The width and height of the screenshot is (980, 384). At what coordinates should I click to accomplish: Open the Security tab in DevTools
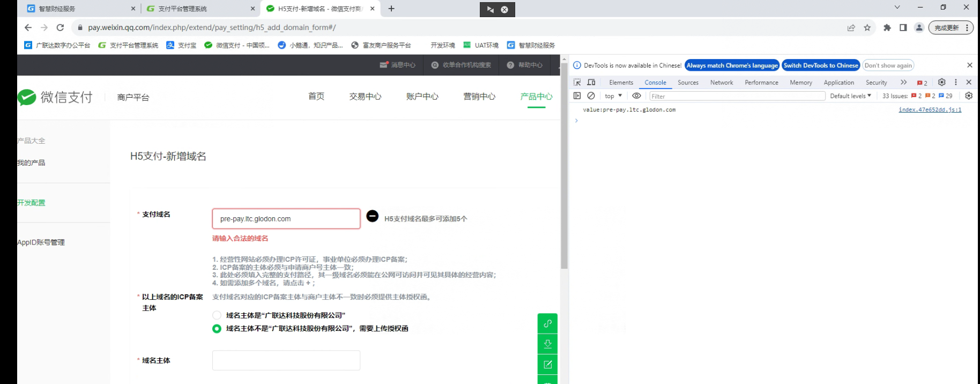point(877,83)
